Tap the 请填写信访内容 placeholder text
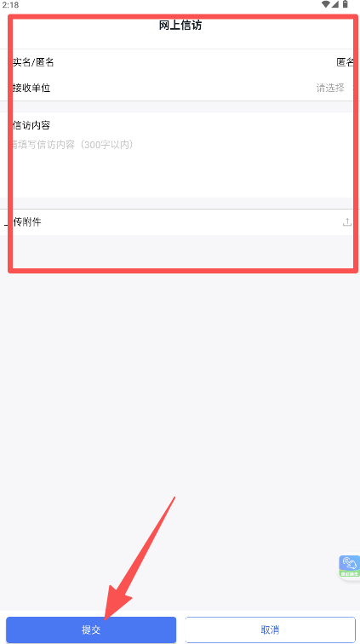Screen dimensions: 360x644 (x=73, y=145)
